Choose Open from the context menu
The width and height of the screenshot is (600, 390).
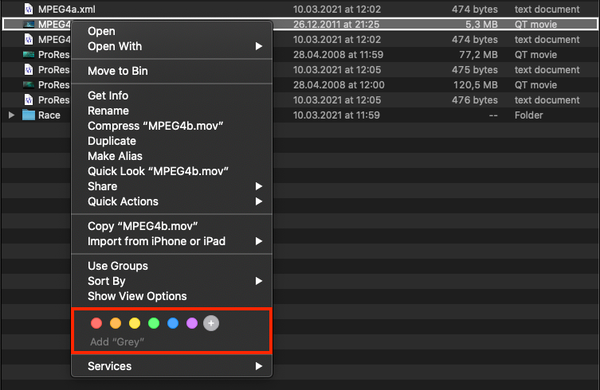172,31
